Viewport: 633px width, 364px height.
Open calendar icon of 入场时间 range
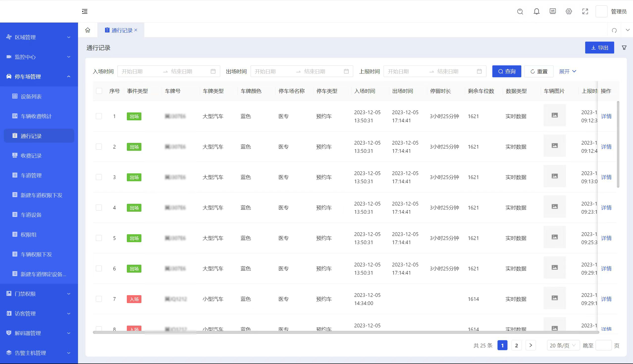pyautogui.click(x=213, y=71)
